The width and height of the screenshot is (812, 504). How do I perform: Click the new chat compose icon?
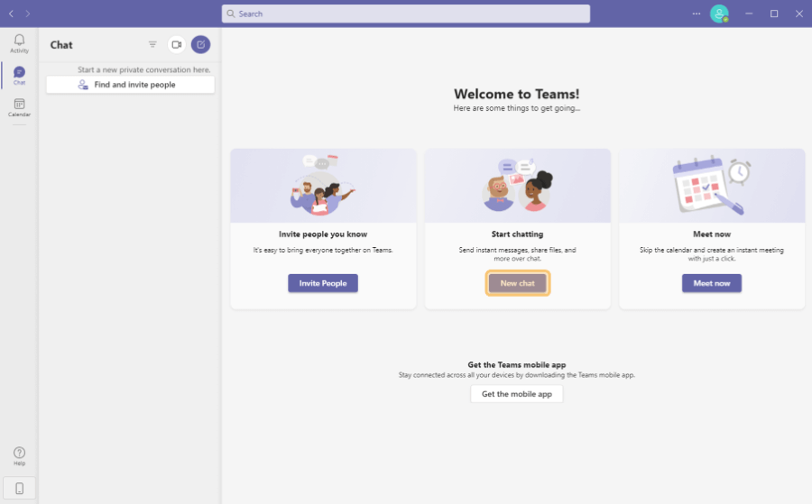201,44
